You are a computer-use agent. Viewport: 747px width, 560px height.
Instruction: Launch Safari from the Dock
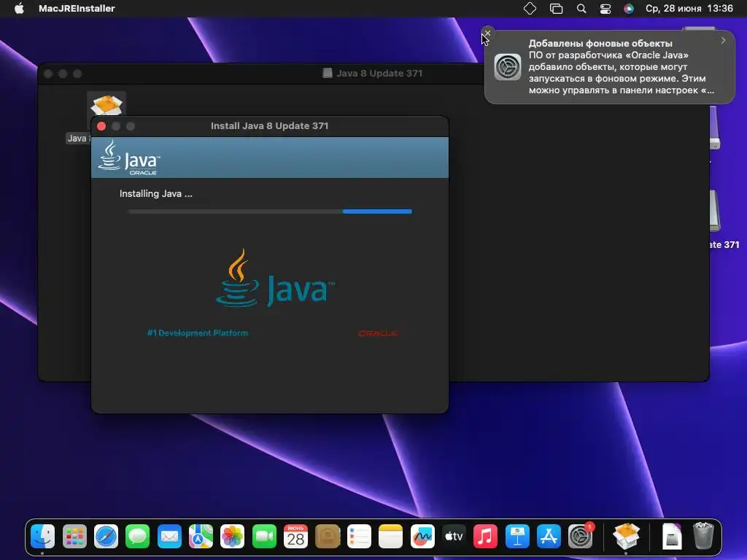coord(106,537)
